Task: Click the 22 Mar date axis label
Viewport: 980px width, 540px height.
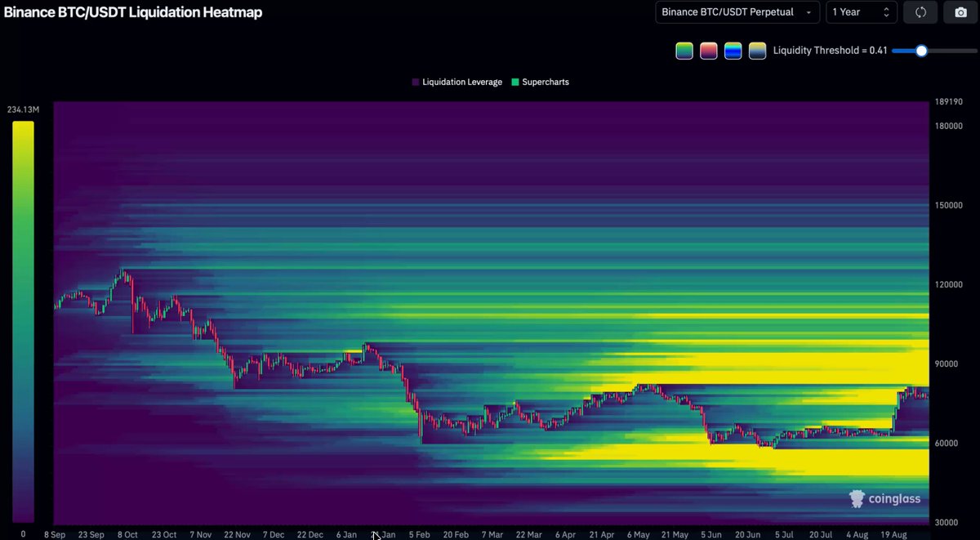Action: coord(528,534)
